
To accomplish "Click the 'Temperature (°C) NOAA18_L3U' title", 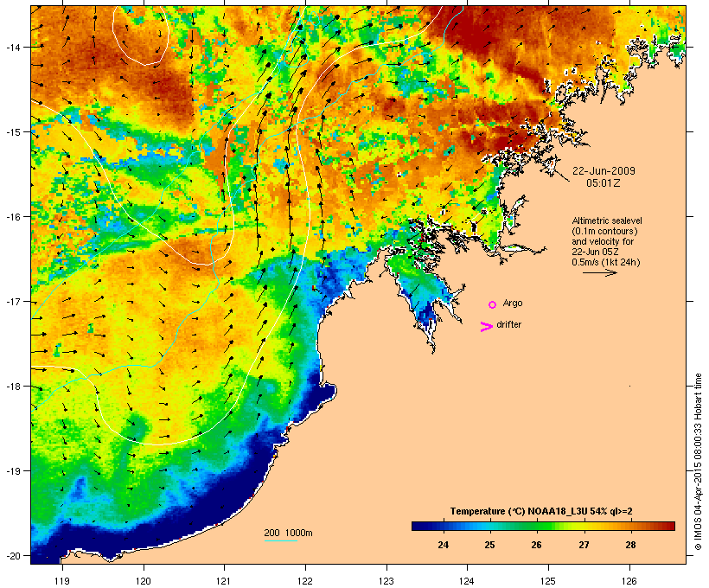I will (519, 511).
